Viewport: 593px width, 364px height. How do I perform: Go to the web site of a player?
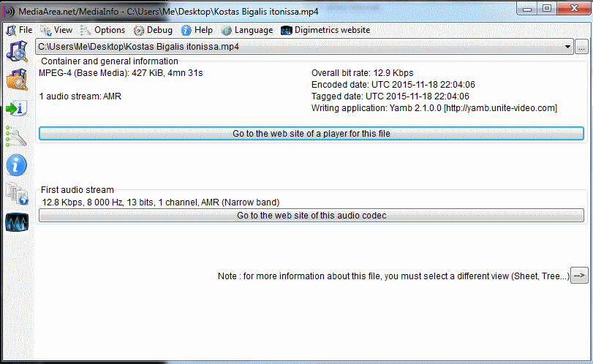point(311,134)
